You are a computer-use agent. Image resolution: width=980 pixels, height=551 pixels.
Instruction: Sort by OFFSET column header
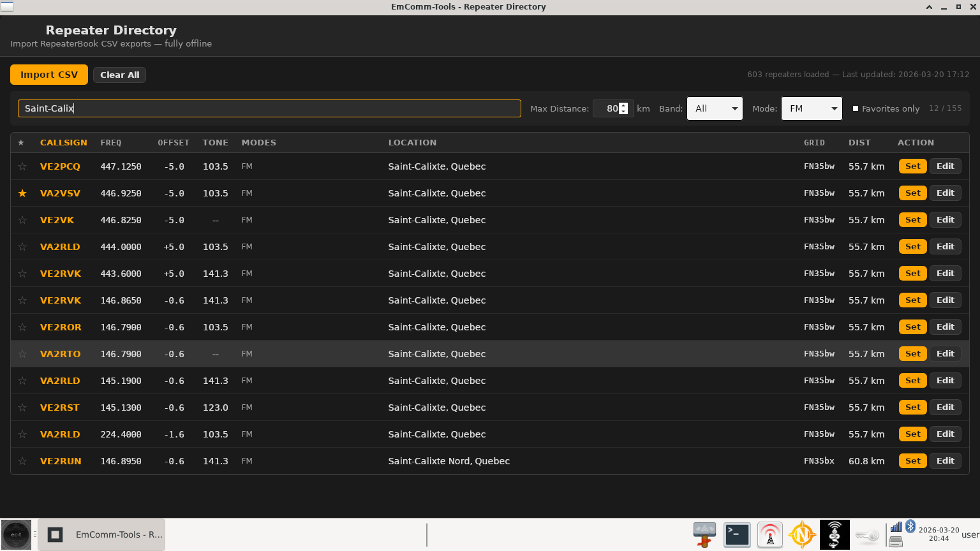click(x=174, y=143)
